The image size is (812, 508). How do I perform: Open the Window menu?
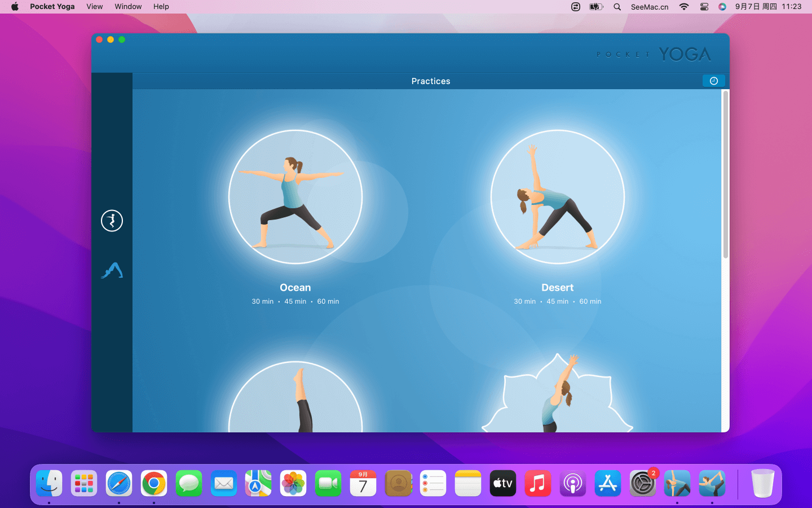pyautogui.click(x=128, y=7)
